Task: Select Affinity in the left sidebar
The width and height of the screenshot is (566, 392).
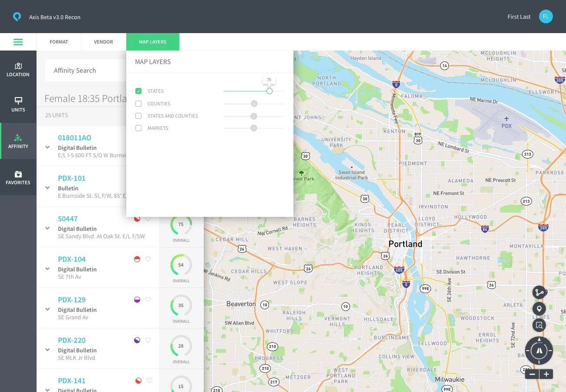Action: pos(18,141)
